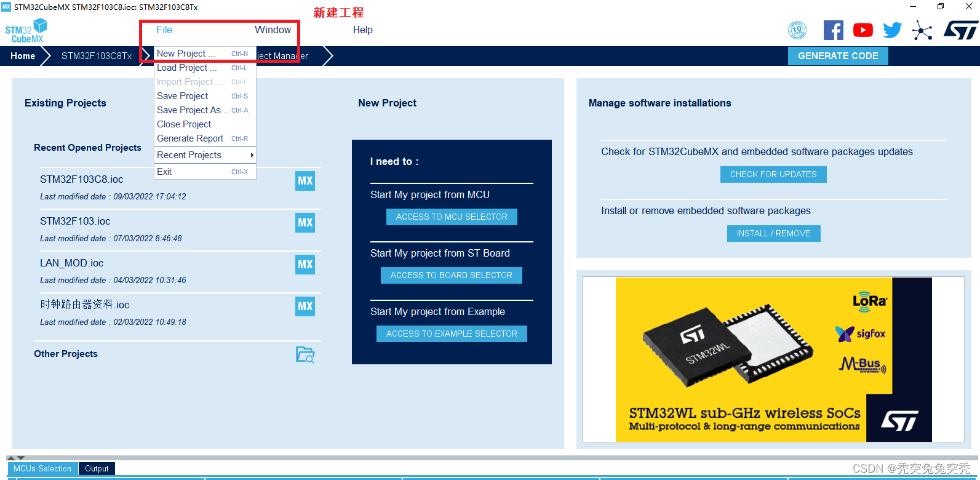Choose Save Project As menu entry
The image size is (980, 480).
205,110
